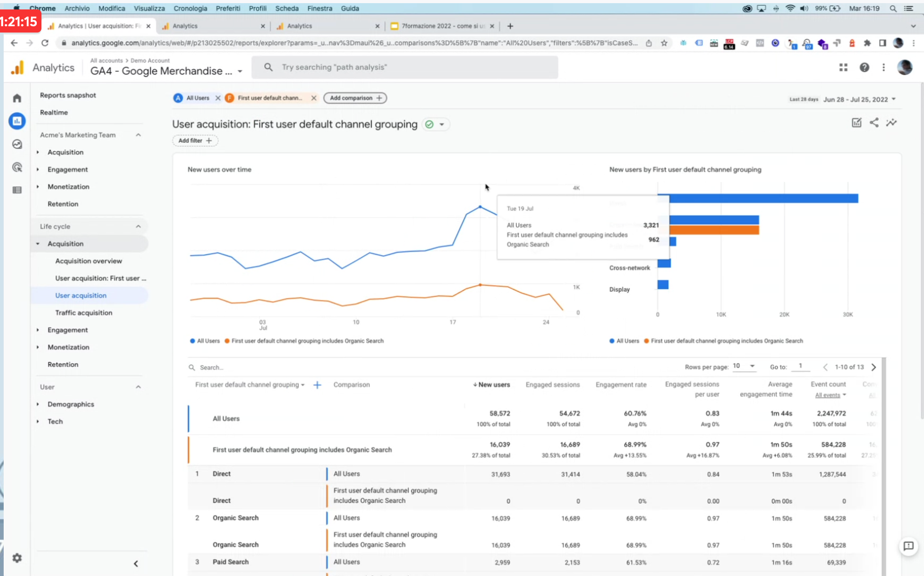This screenshot has width=924, height=576.
Task: Click the orange Organic Search bar in chart
Action: (x=714, y=230)
